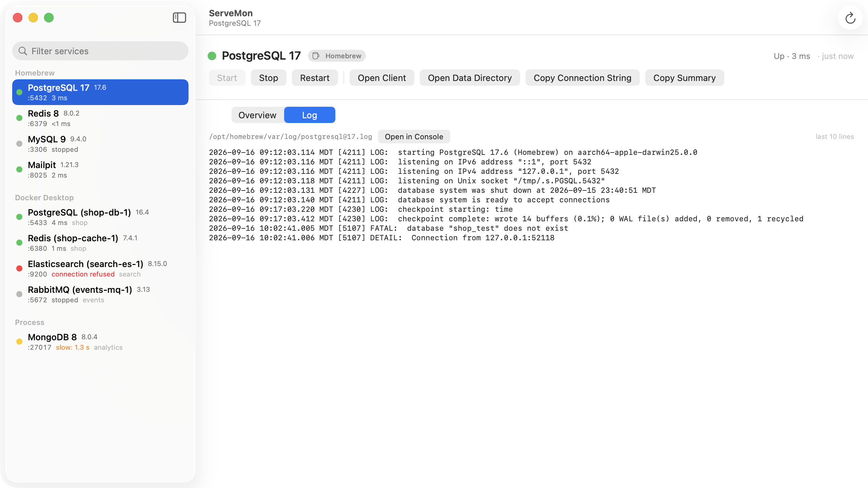This screenshot has width=868, height=488.
Task: Click the 'database system was shut down' log line
Action: pyautogui.click(x=432, y=190)
